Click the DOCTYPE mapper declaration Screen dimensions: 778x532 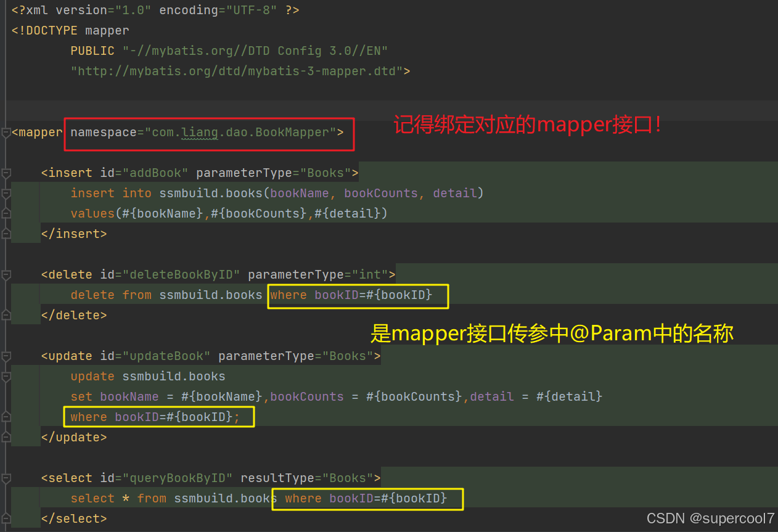(x=70, y=30)
